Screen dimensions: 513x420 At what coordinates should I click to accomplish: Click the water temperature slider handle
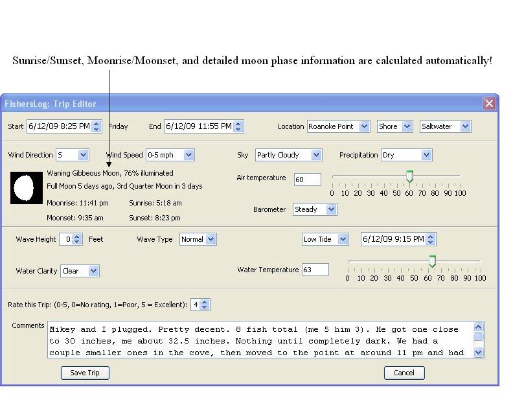coord(432,261)
